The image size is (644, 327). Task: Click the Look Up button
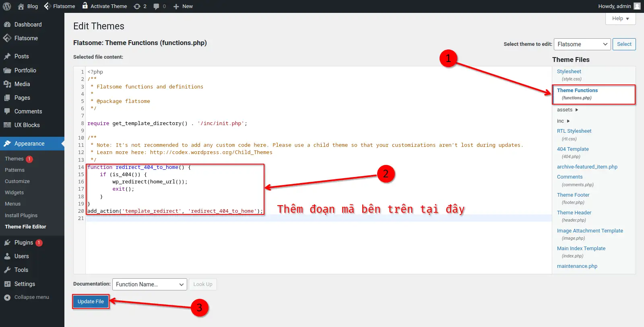click(x=203, y=284)
